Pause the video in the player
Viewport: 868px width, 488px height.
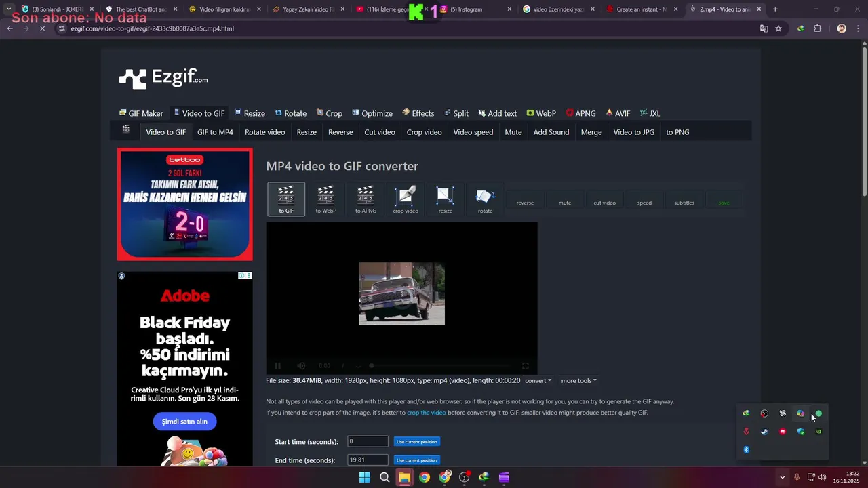pyautogui.click(x=277, y=366)
